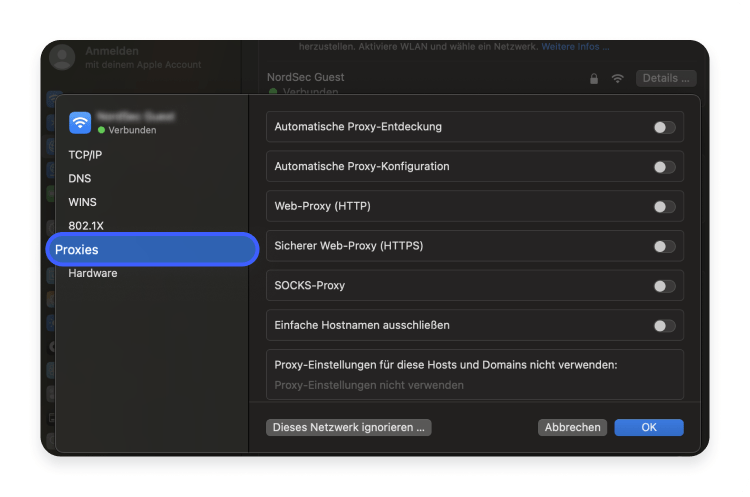Click the Abbrechen button
Screen dimensions: 750x497
[572, 427]
